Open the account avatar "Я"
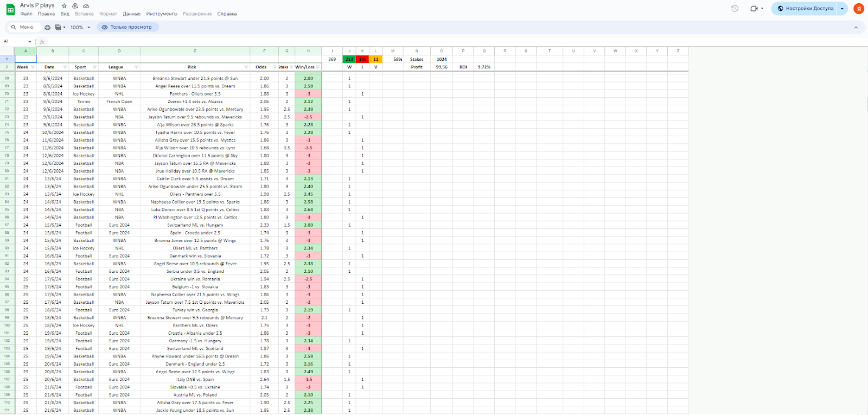868x415 pixels. click(859, 9)
